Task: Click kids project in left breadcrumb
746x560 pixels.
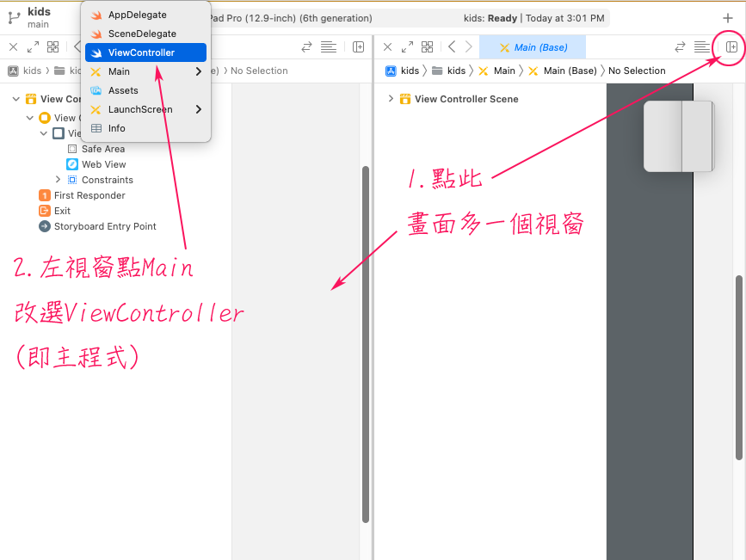Action: (25, 71)
